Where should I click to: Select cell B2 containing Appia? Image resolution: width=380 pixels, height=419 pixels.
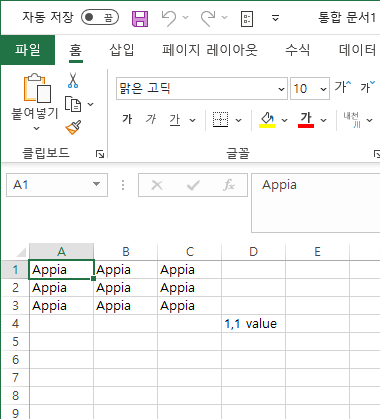point(126,288)
